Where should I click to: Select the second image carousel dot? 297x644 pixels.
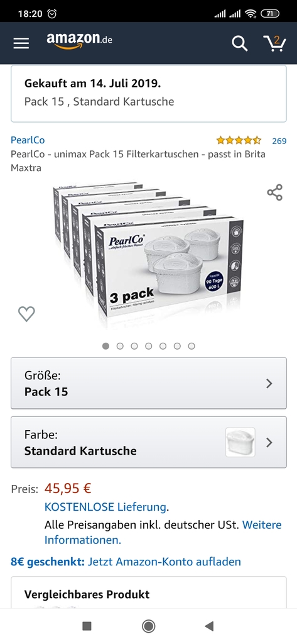[120, 347]
